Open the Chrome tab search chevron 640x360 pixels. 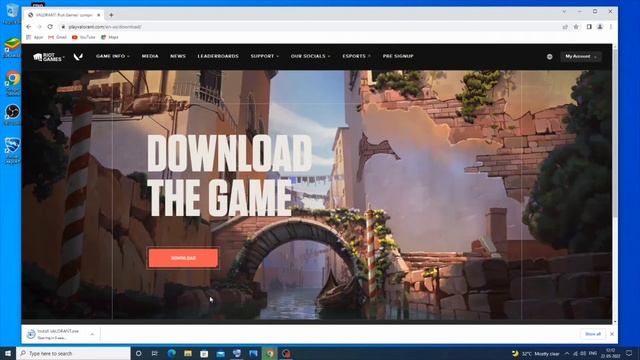[564, 11]
